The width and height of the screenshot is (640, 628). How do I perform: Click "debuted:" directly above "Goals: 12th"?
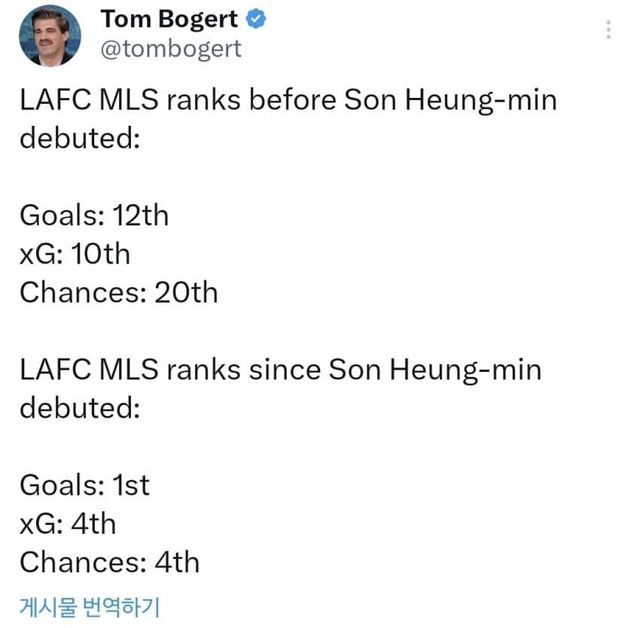(80, 138)
